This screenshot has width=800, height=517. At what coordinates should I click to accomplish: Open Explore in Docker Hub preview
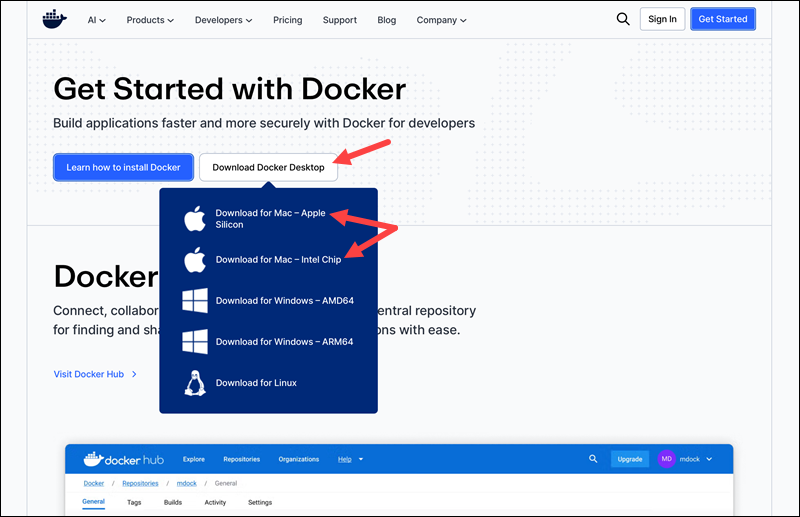click(194, 459)
